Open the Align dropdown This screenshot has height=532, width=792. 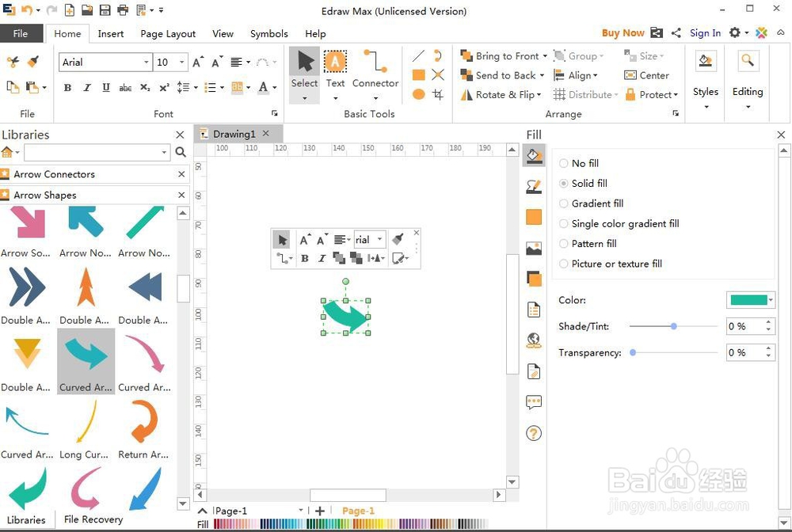click(x=575, y=75)
